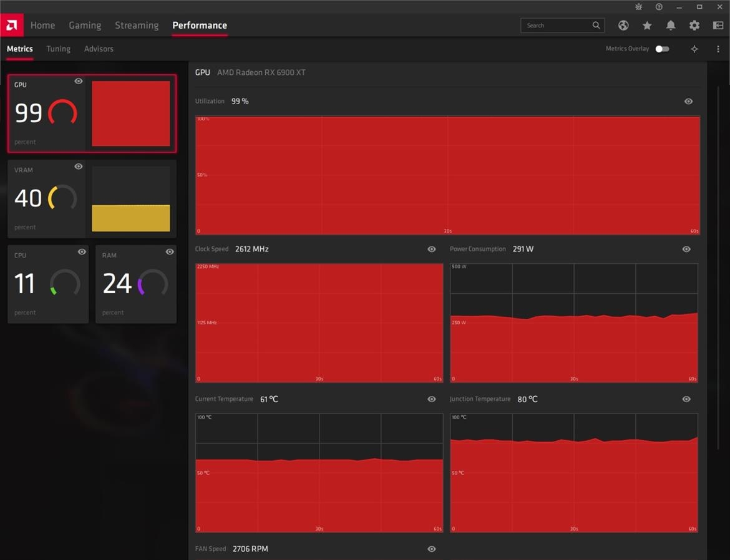Toggle the sidebar panel layout icon

(x=718, y=26)
